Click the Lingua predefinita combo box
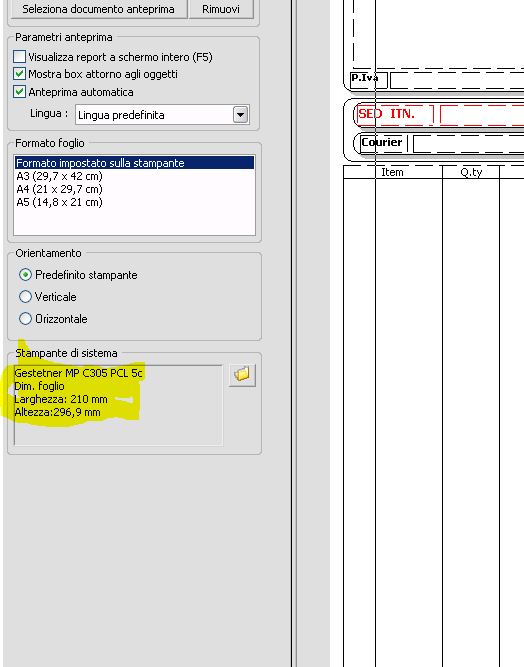The height and width of the screenshot is (667, 524). pyautogui.click(x=162, y=115)
